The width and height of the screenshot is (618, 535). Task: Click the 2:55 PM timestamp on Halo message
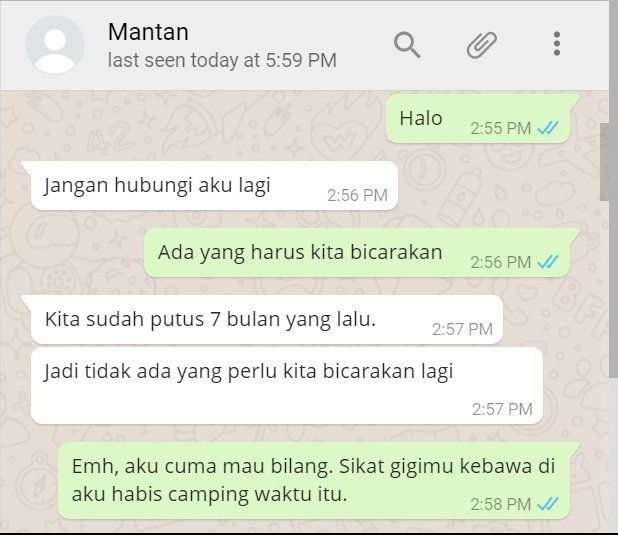[501, 128]
